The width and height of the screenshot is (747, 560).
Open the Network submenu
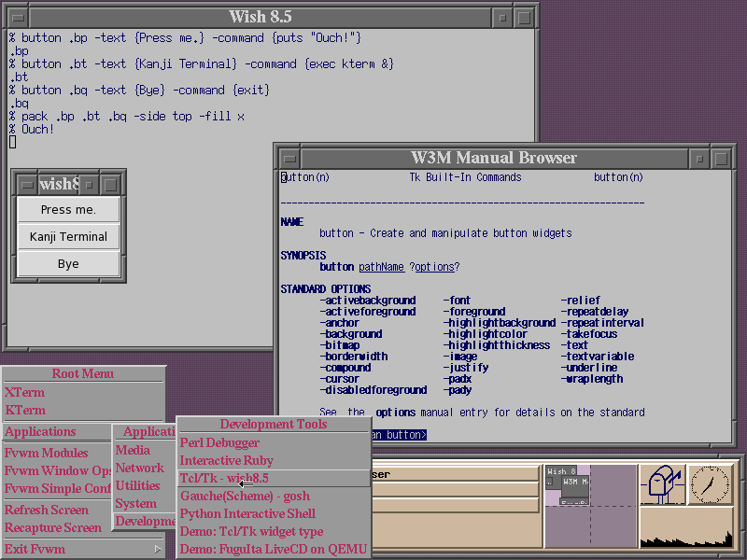click(x=139, y=468)
